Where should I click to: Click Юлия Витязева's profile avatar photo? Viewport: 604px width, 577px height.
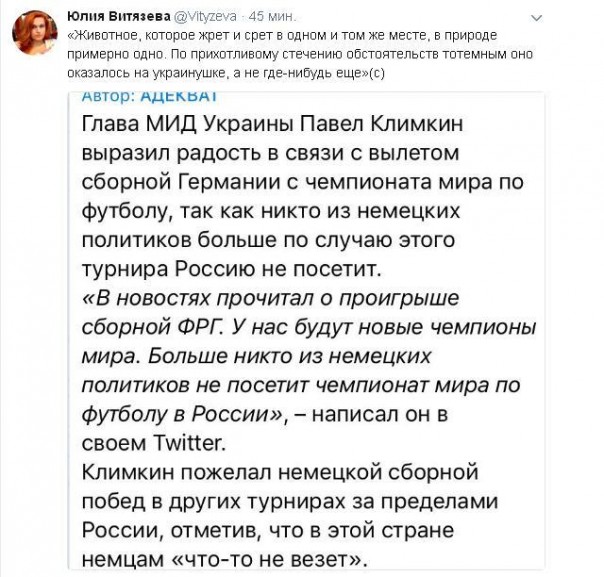34,36
